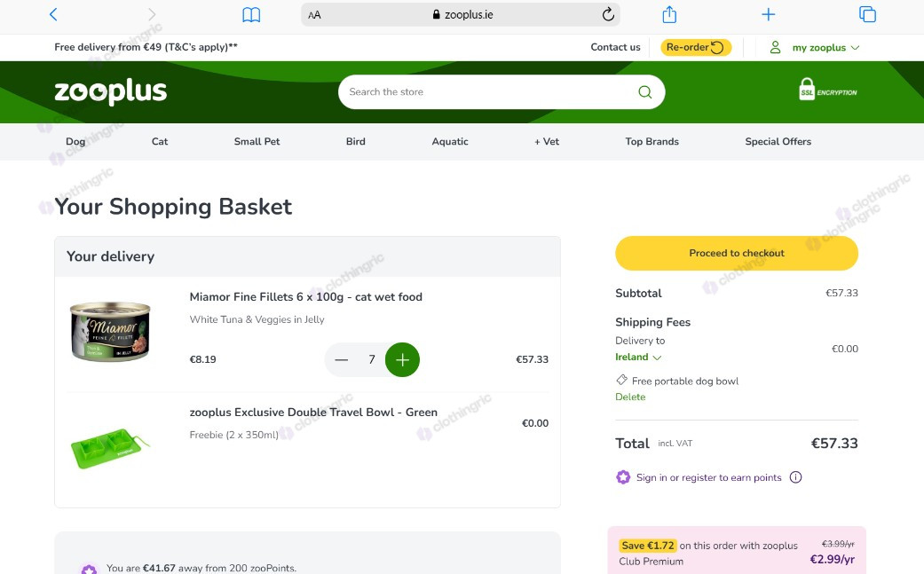This screenshot has width=924, height=574.
Task: Click the Free delivery from €49 notice
Action: (x=146, y=47)
